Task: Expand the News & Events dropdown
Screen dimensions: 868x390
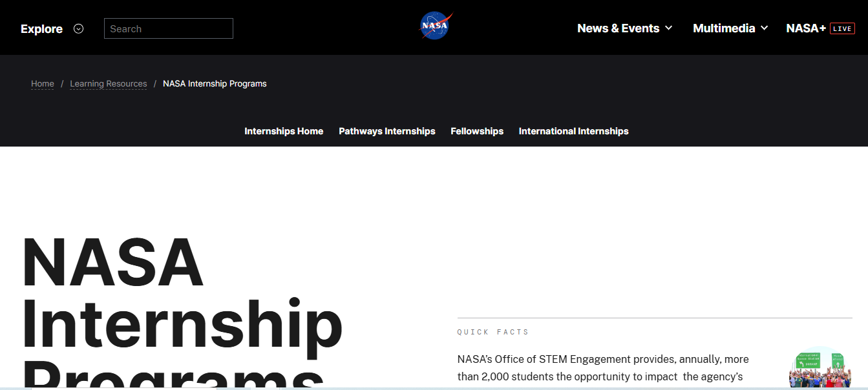Action: click(625, 28)
